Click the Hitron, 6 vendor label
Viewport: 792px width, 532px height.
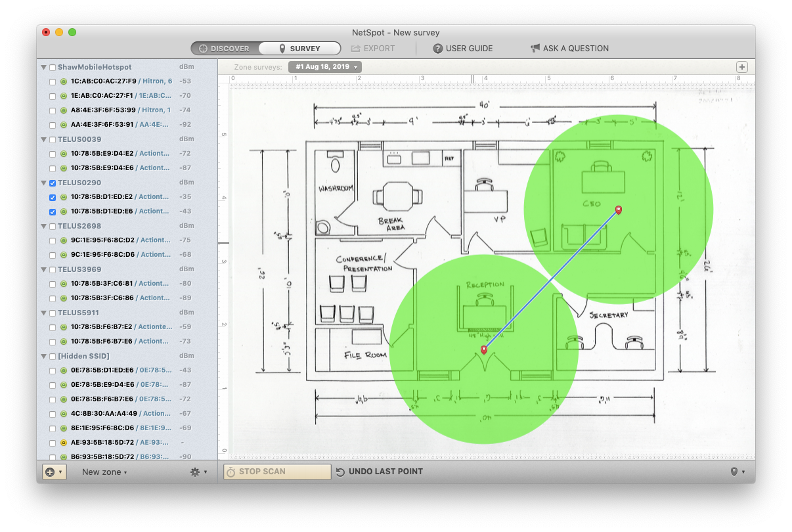tap(157, 81)
